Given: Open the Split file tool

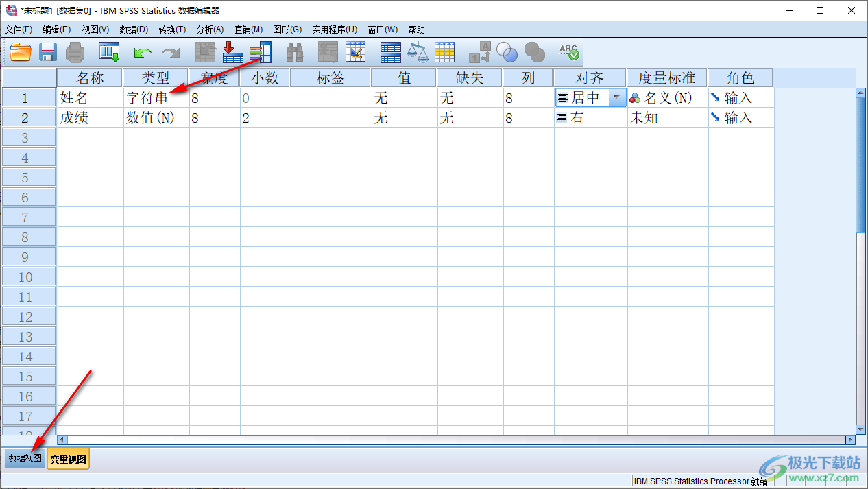Looking at the screenshot, I should [390, 52].
